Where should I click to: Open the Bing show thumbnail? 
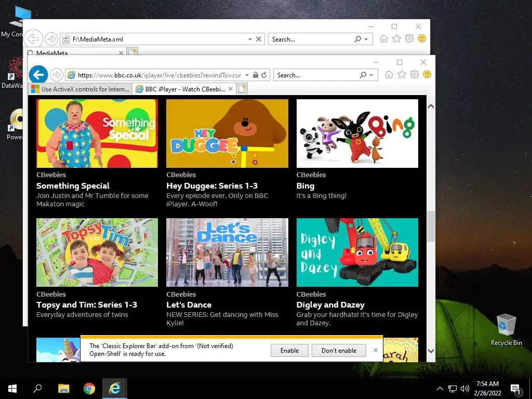click(x=357, y=134)
